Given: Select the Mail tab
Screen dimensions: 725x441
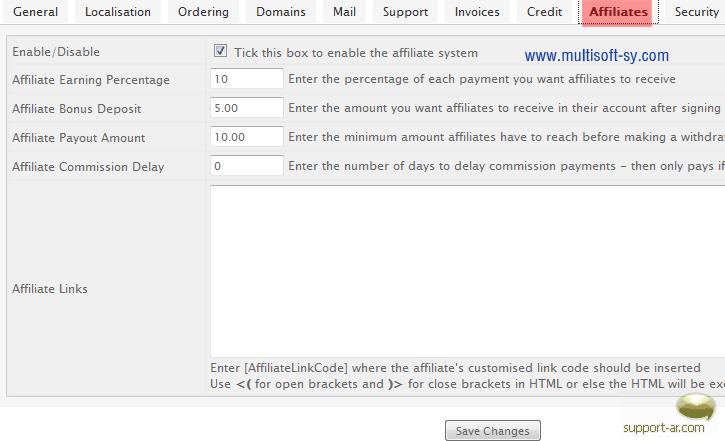Looking at the screenshot, I should (x=345, y=13).
